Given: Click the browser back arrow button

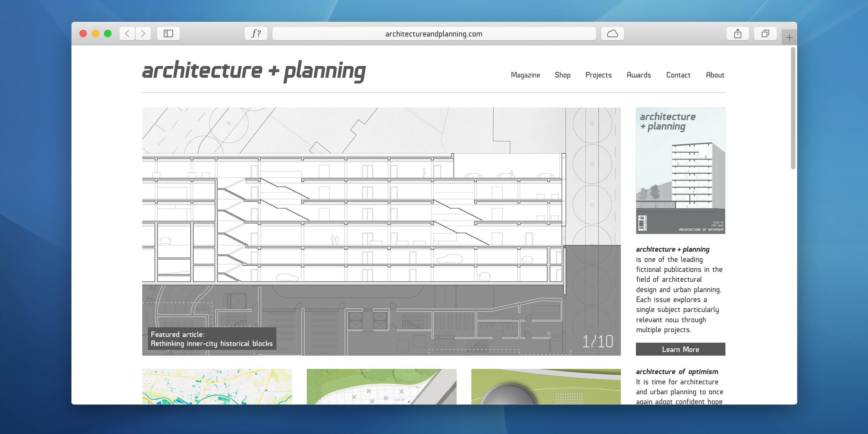Looking at the screenshot, I should click(127, 34).
